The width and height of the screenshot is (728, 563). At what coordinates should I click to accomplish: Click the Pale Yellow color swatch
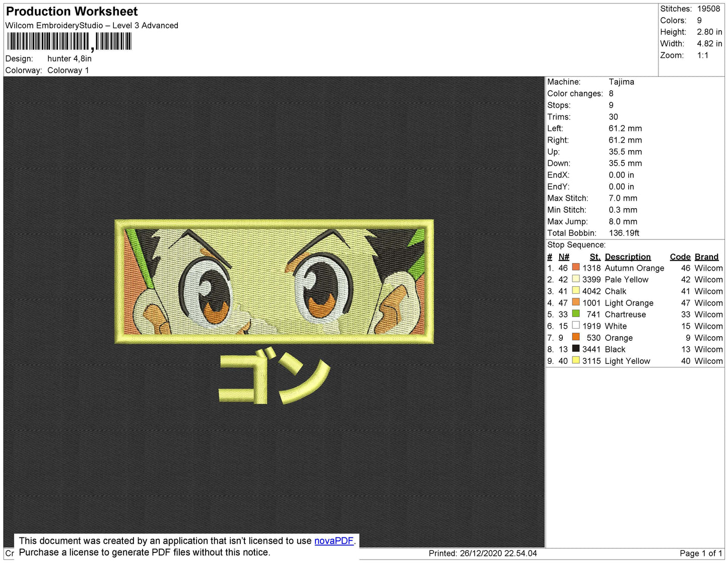[576, 279]
